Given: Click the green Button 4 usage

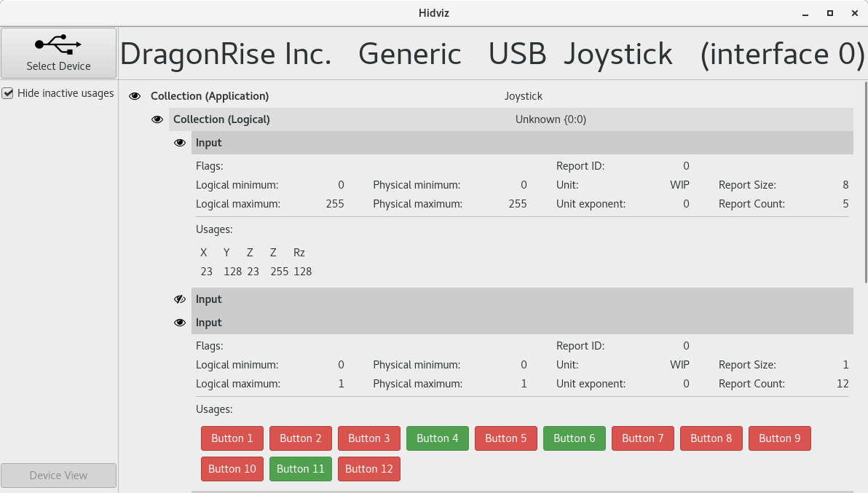Looking at the screenshot, I should [438, 438].
